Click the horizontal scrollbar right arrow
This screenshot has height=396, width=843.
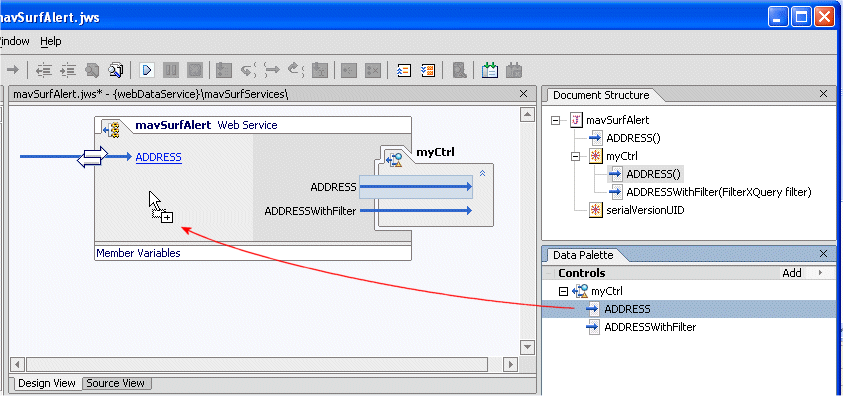coord(510,364)
